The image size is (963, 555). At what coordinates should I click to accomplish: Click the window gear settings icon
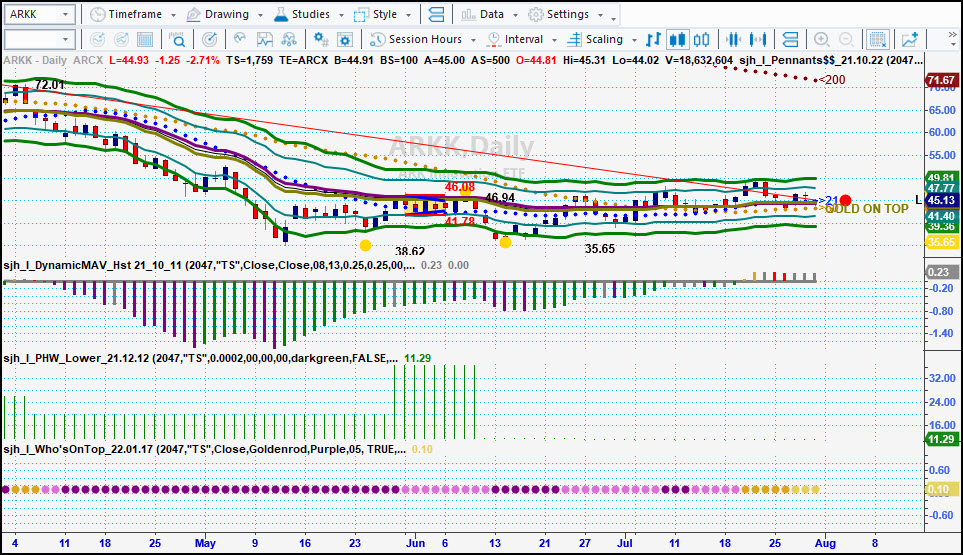(345, 40)
